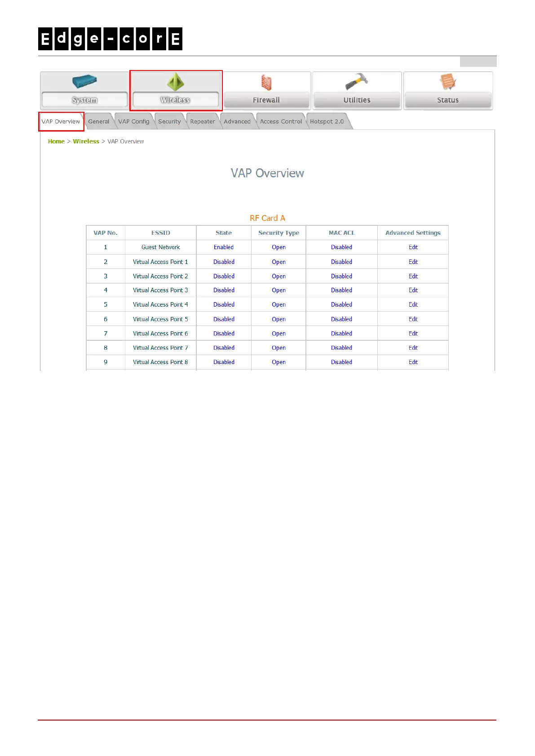The width and height of the screenshot is (535, 756).
Task: Click Disabled state for Virtual Access Point 3
Action: click(224, 290)
